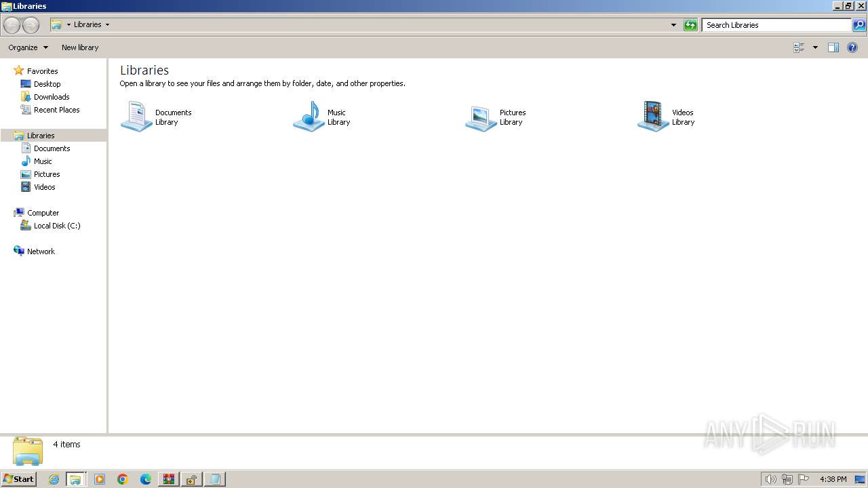Expand the address bar history dropdown
This screenshot has height=488, width=868.
(x=673, y=25)
